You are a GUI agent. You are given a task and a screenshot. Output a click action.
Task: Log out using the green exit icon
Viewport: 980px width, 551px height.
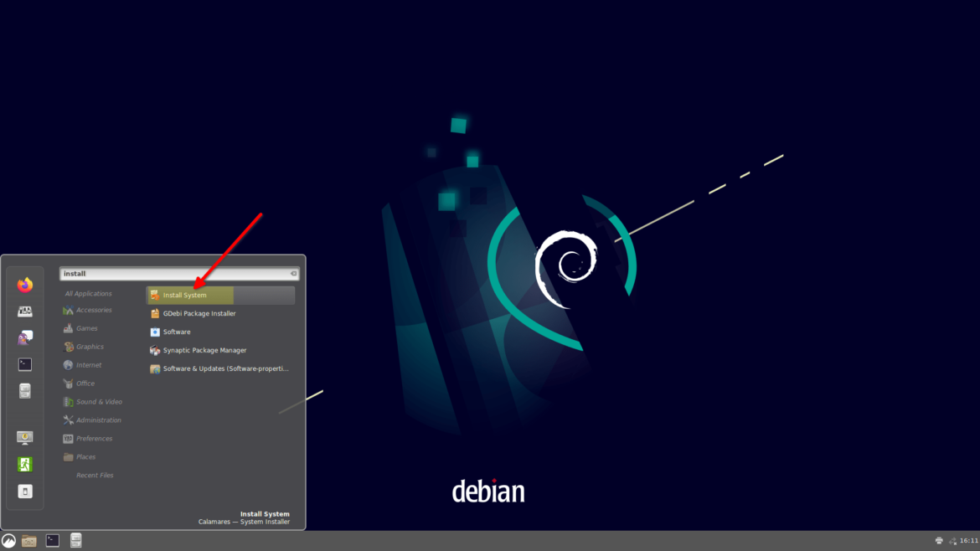pyautogui.click(x=24, y=463)
